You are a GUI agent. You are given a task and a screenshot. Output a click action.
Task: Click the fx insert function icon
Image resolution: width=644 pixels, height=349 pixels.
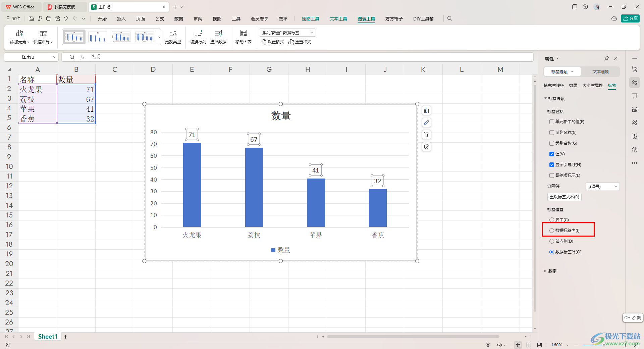click(x=82, y=57)
